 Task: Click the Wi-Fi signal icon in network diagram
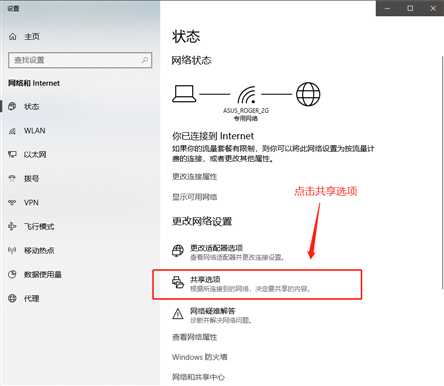247,95
